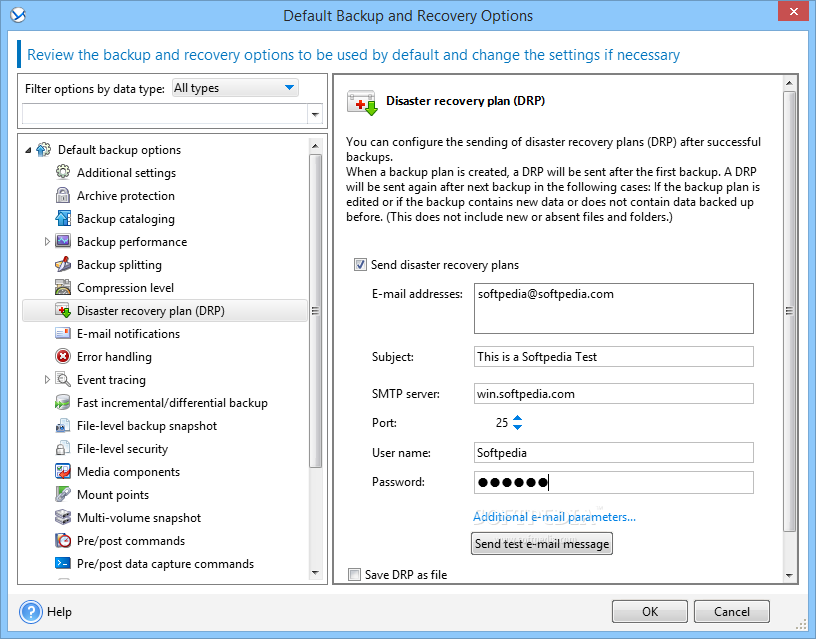Click the E-mail addresses text box
Viewport: 816px width, 639px height.
(614, 309)
